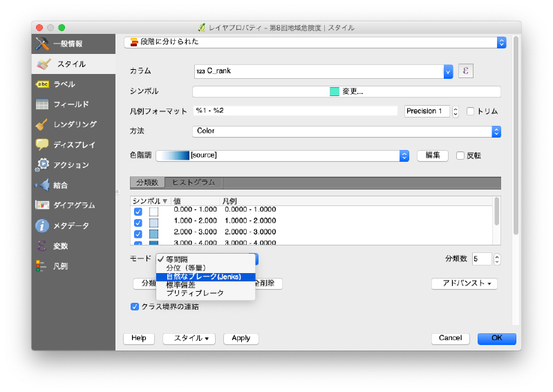
Task: Click the legend text 1.0000 - 2.0000
Action: 250,221
